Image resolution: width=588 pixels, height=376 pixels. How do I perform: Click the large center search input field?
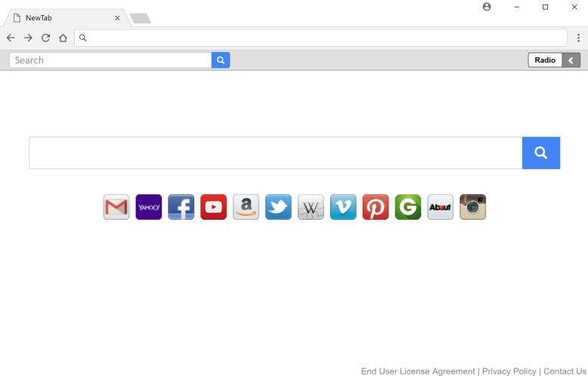click(x=276, y=153)
